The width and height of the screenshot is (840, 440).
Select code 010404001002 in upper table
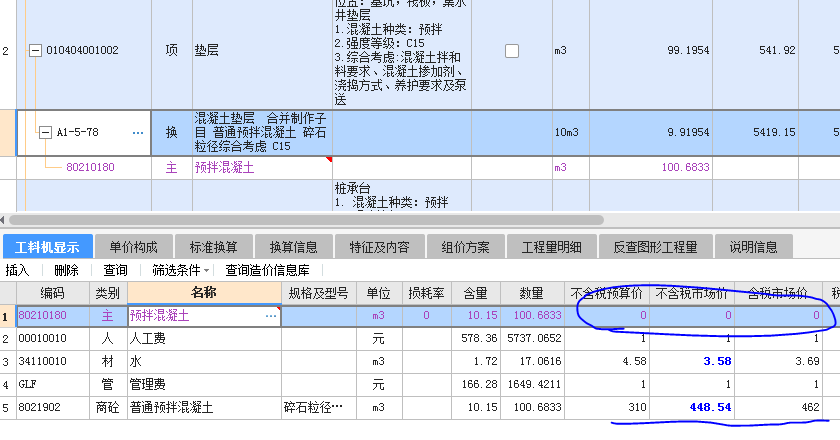coord(82,50)
